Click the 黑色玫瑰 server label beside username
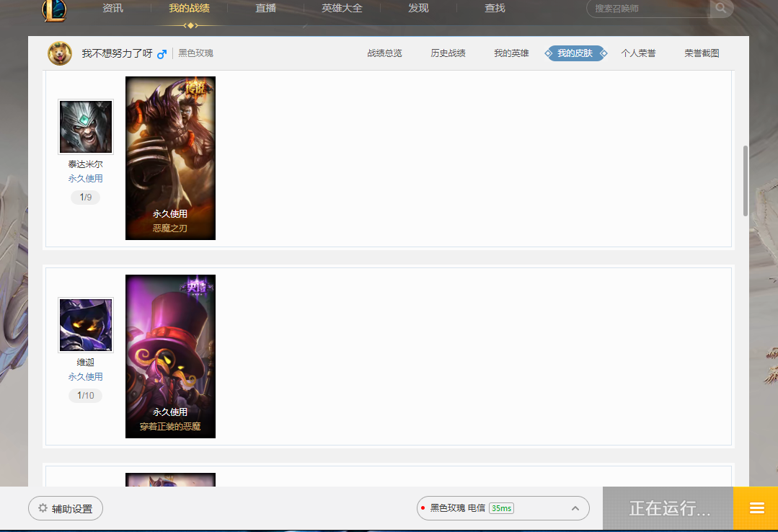Viewport: 778px width, 532px height. (195, 53)
